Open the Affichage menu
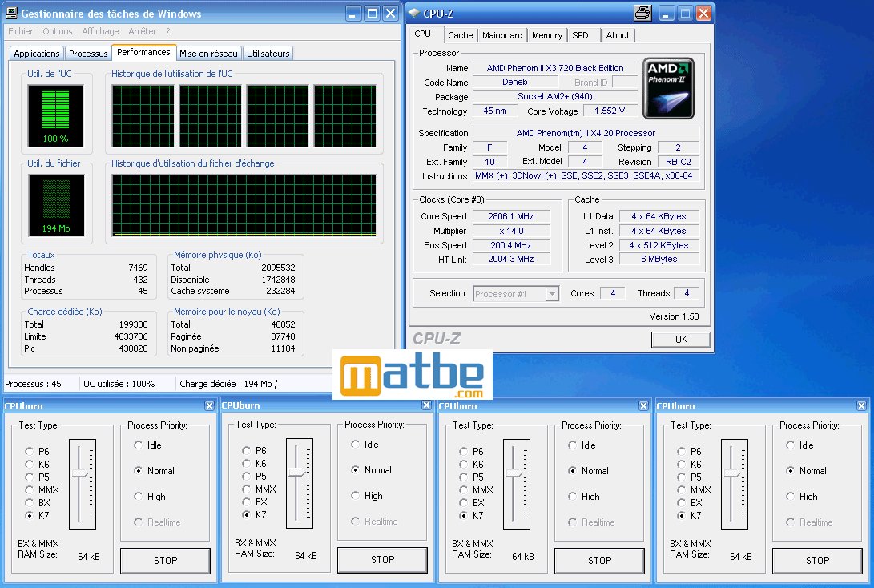This screenshot has height=588, width=874. 100,31
